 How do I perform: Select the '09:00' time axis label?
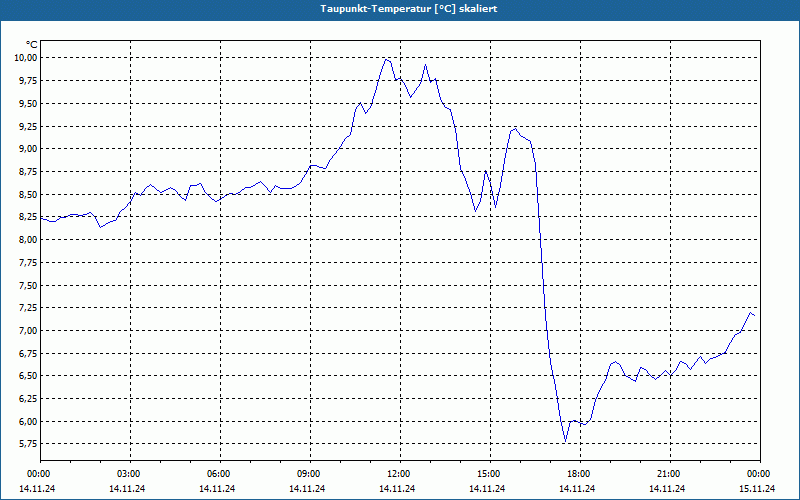308,474
